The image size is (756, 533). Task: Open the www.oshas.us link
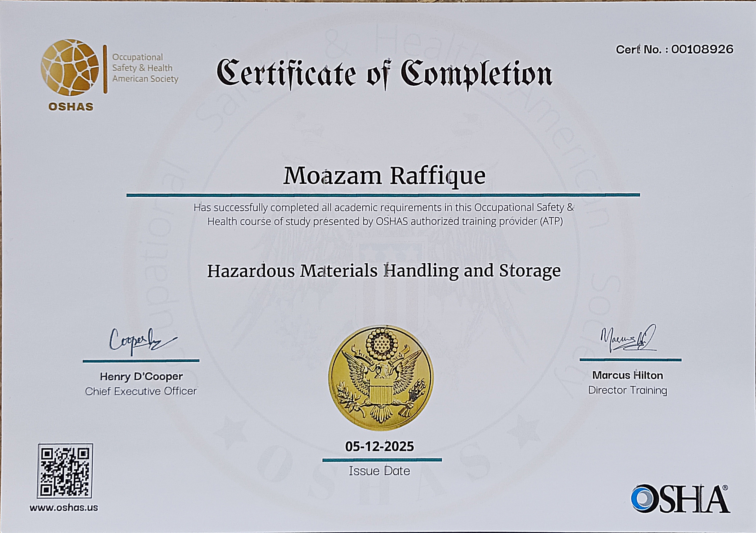(64, 508)
